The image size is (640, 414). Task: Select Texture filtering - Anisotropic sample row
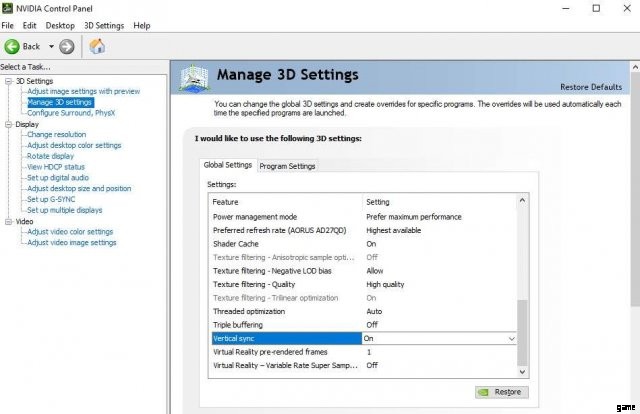[362, 257]
